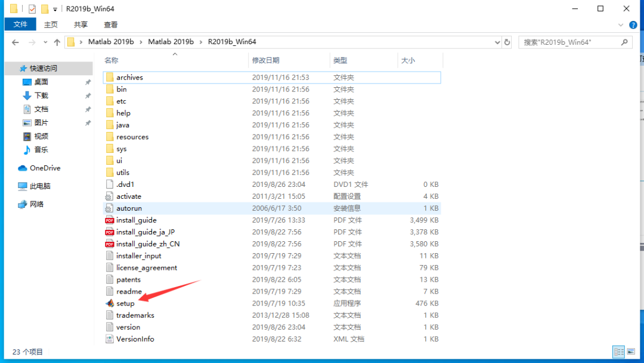Open the 文件 ribbon tab
Viewport: 644px width, 363px height.
20,24
